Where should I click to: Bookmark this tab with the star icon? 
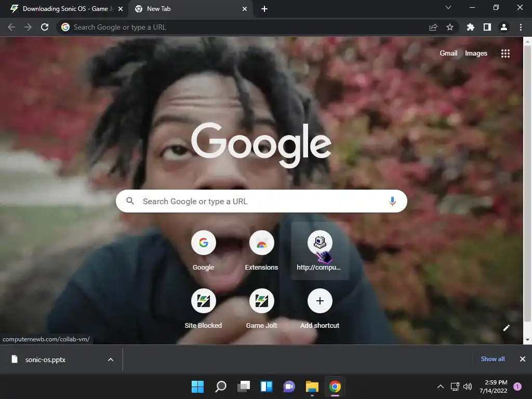(x=450, y=27)
